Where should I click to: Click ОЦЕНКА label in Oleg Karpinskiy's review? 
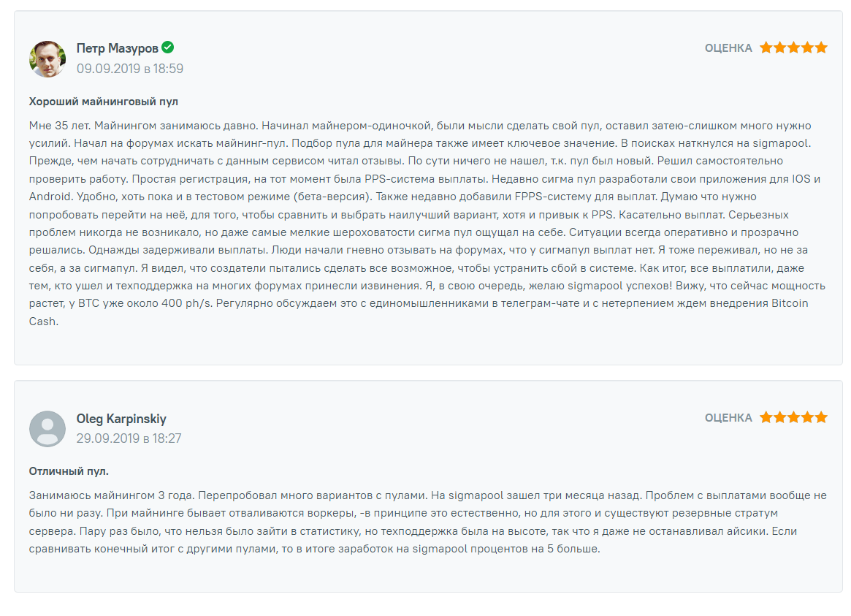click(728, 418)
